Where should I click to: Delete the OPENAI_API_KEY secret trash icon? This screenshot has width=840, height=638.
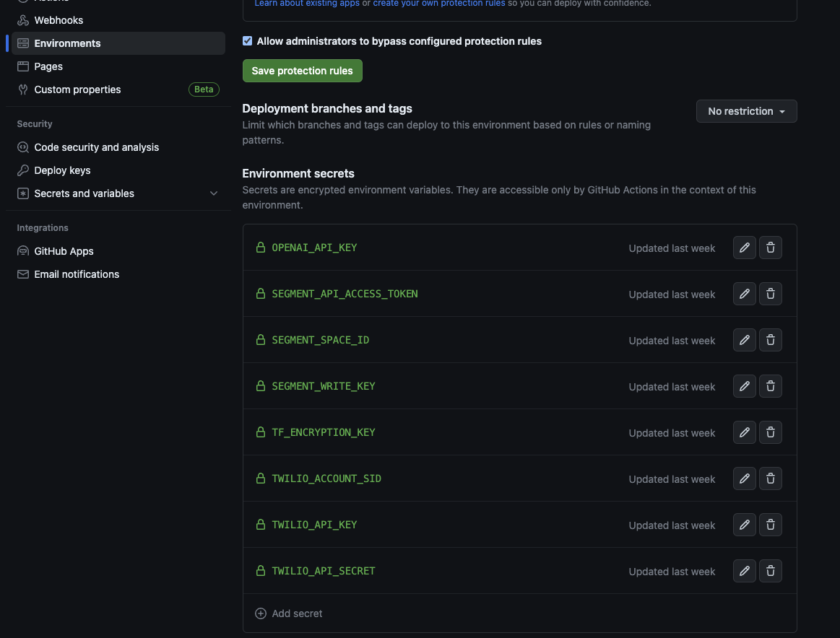[771, 248]
